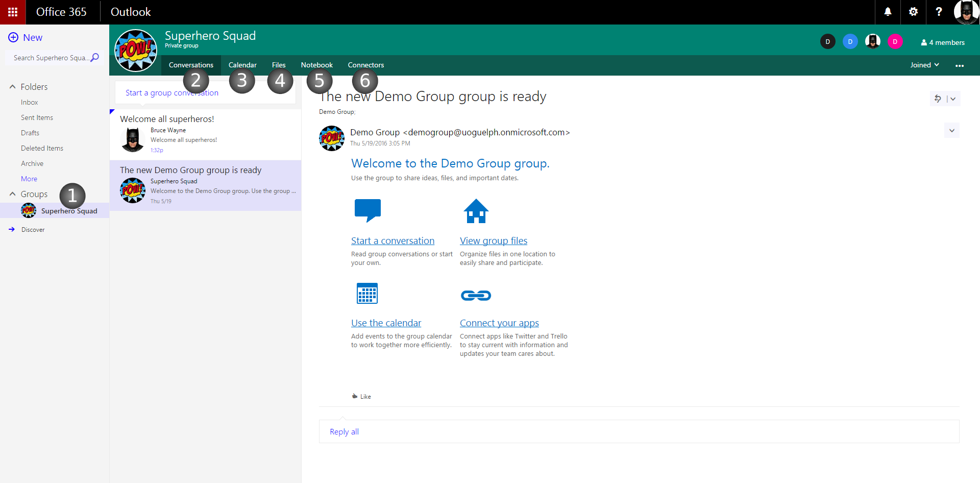The height and width of the screenshot is (483, 980).
Task: Click the Superhero Squad group name heading
Action: click(x=210, y=36)
